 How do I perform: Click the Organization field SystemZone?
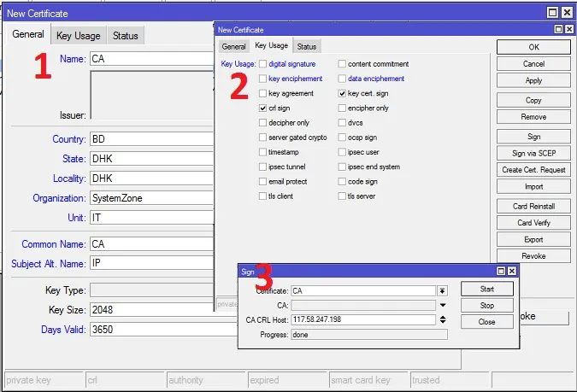pos(151,198)
